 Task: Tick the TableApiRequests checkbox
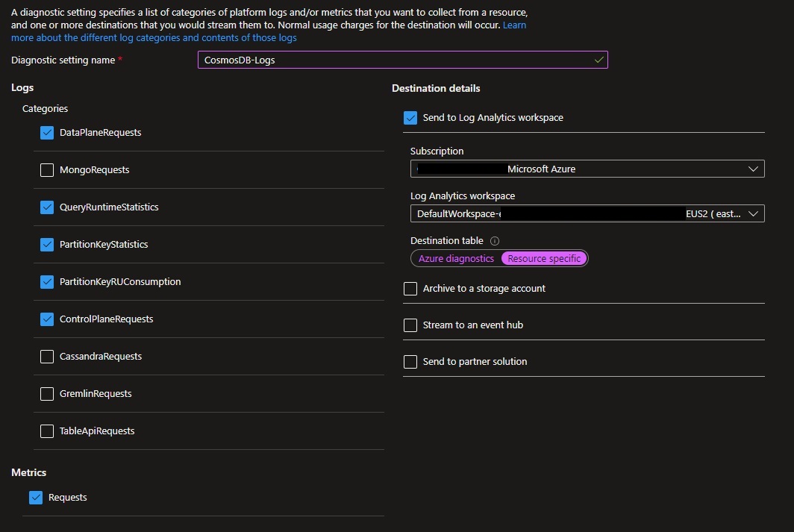pyautogui.click(x=47, y=431)
